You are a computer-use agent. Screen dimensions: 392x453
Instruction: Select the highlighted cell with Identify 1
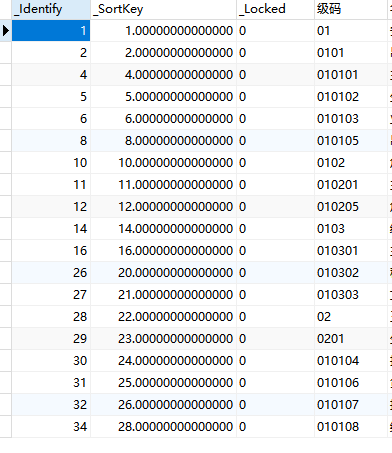point(51,31)
